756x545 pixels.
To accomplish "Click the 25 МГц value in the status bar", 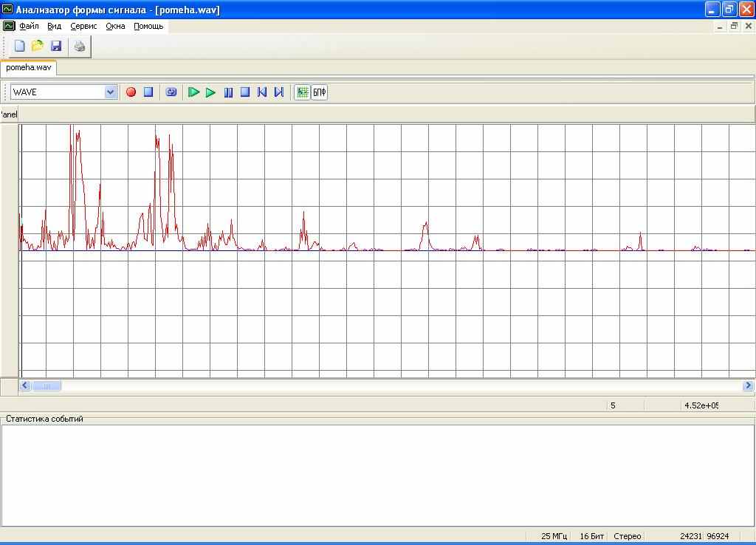I will (x=554, y=536).
